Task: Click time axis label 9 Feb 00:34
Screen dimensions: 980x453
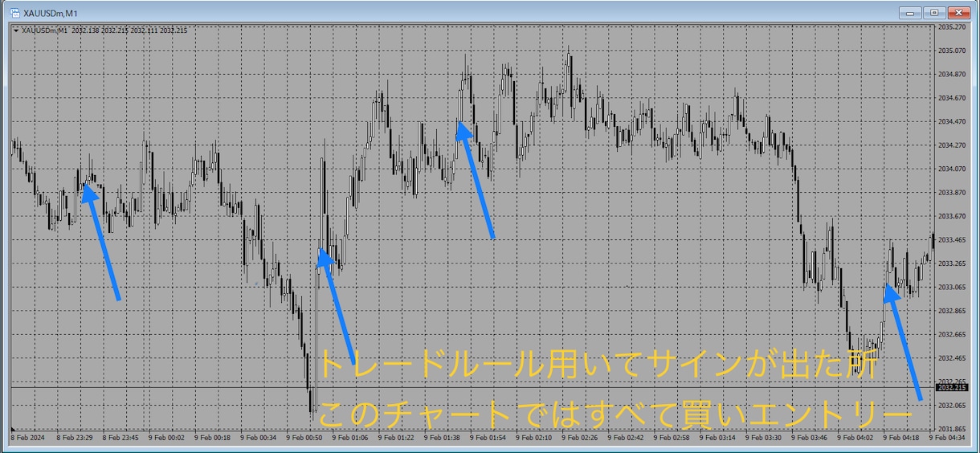Action: coord(258,439)
